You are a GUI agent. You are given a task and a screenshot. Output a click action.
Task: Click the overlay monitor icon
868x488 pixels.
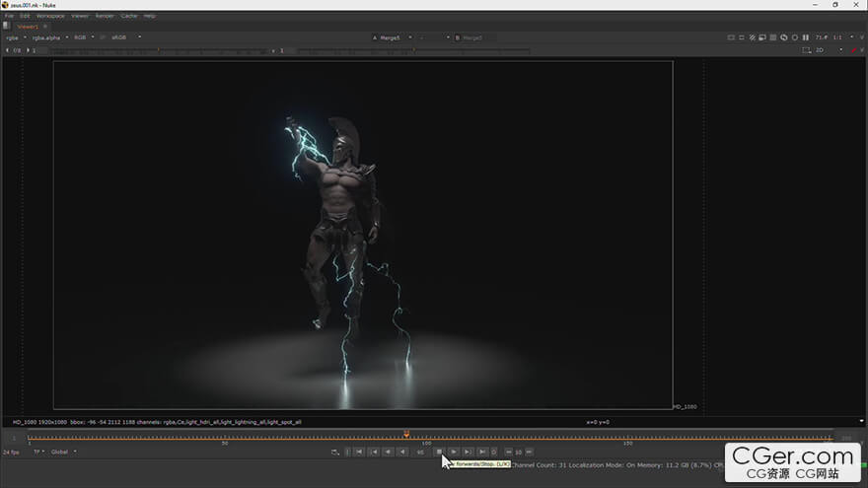point(762,37)
